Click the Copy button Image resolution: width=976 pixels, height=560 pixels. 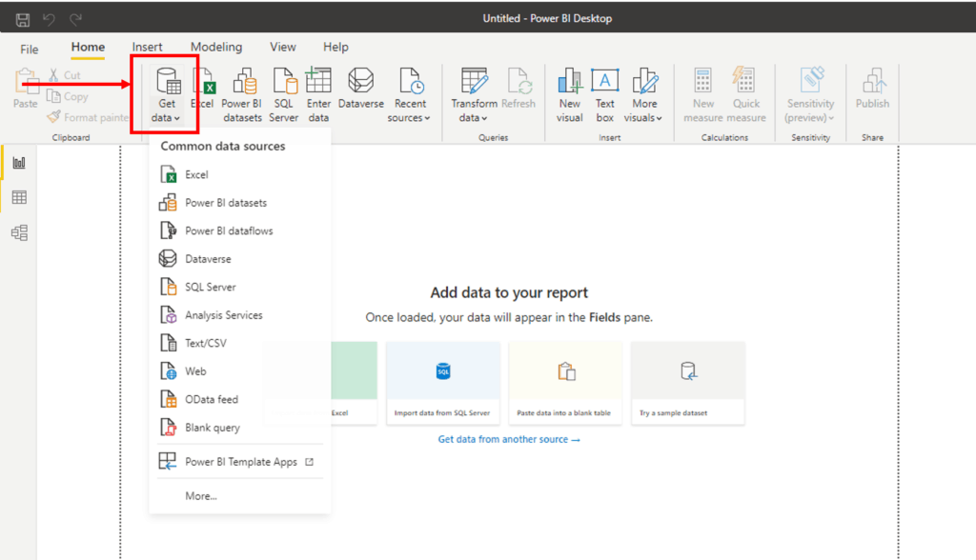[x=68, y=96]
